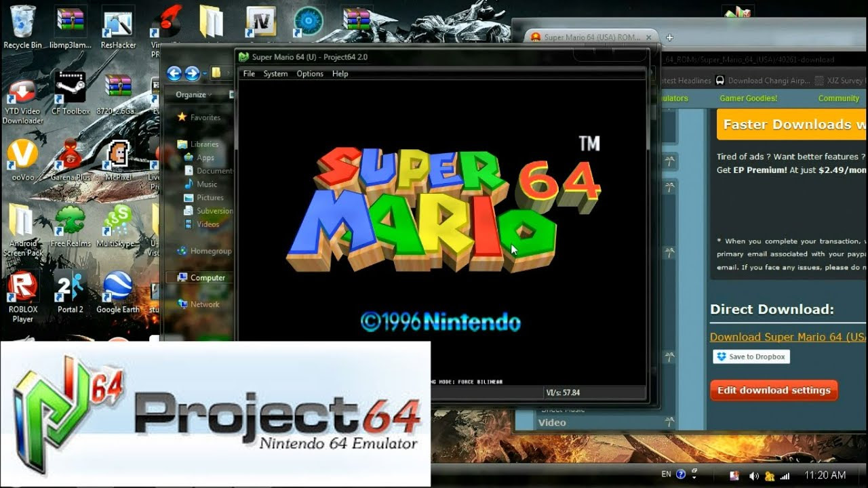Click the 11:20 AM system clock

point(825,475)
